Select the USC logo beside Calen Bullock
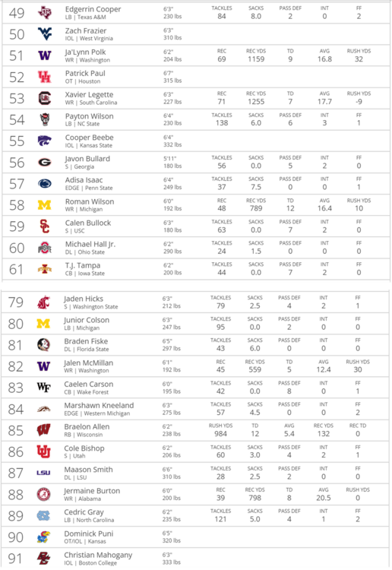Viewport: 392px width, 570px height. 45,226
